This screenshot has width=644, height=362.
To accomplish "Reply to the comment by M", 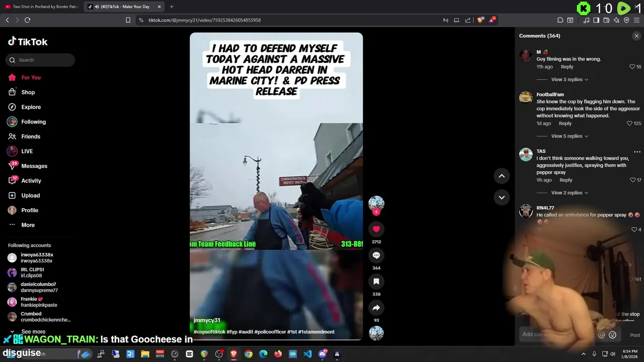I will 567,67.
